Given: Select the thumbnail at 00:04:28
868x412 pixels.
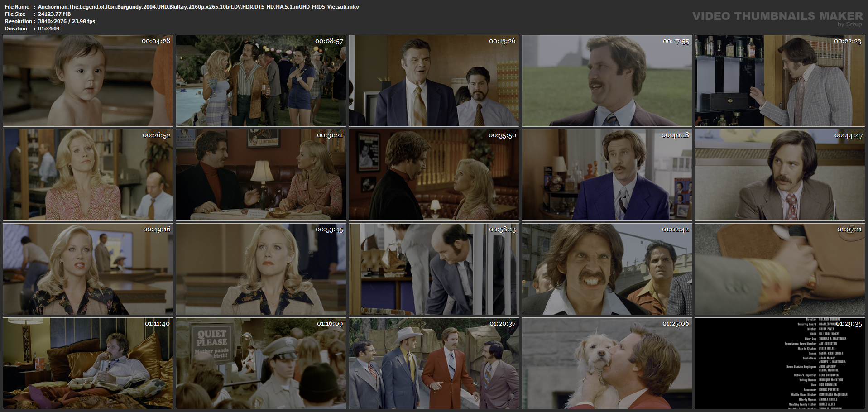Looking at the screenshot, I should pyautogui.click(x=88, y=81).
